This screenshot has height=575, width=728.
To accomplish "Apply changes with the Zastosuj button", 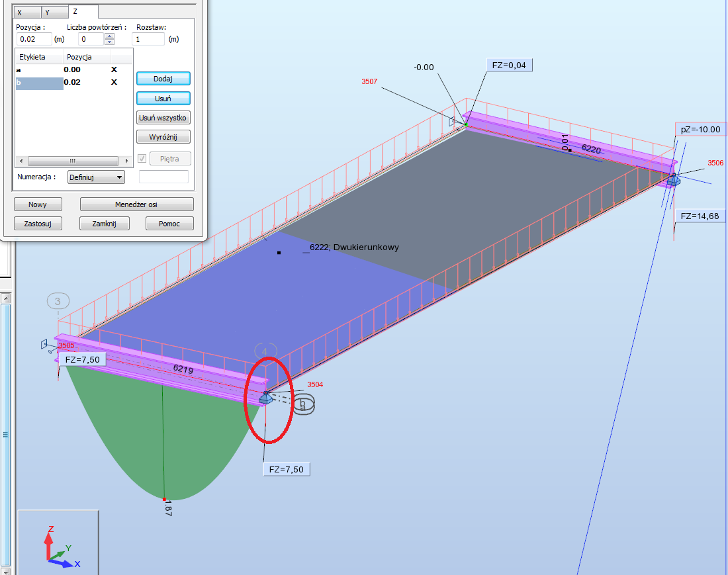I will pyautogui.click(x=38, y=223).
